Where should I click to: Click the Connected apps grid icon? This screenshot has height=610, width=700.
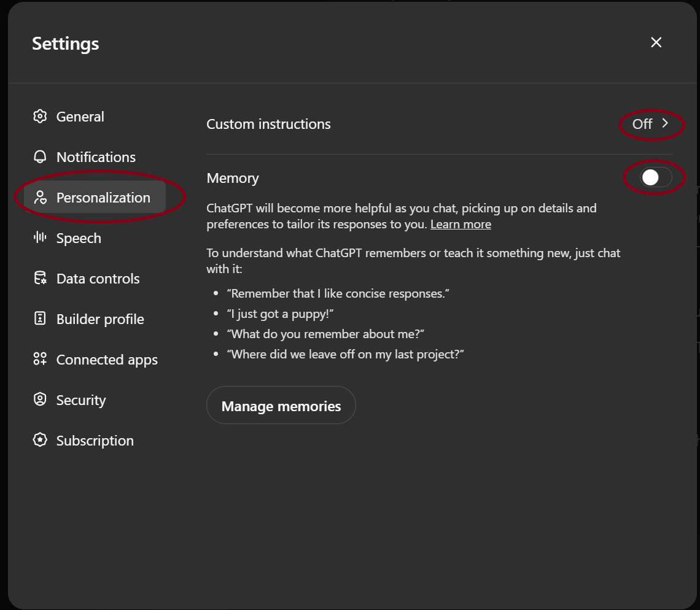(40, 359)
